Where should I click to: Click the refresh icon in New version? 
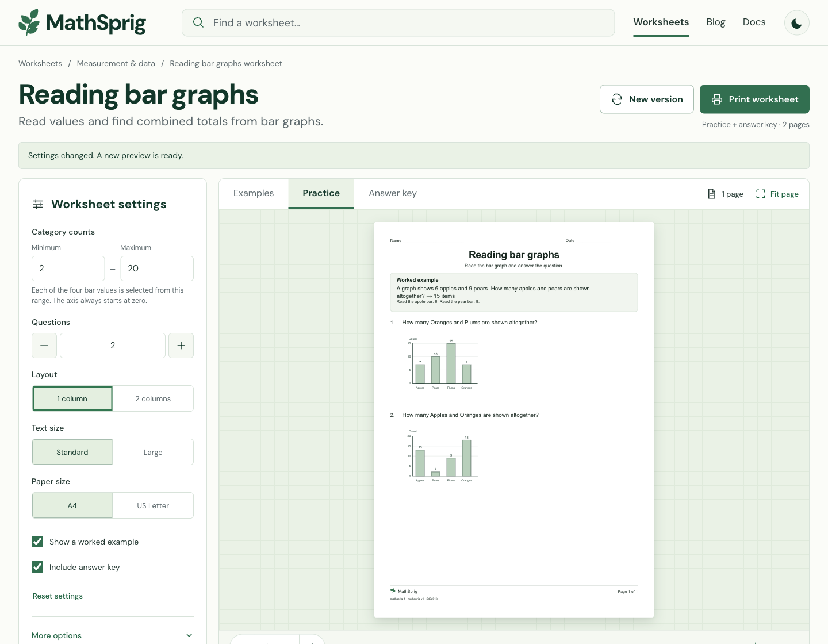[617, 99]
